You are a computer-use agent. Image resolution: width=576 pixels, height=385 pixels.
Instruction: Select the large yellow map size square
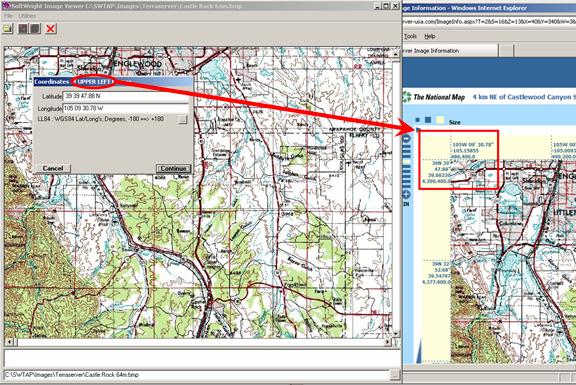coord(440,120)
